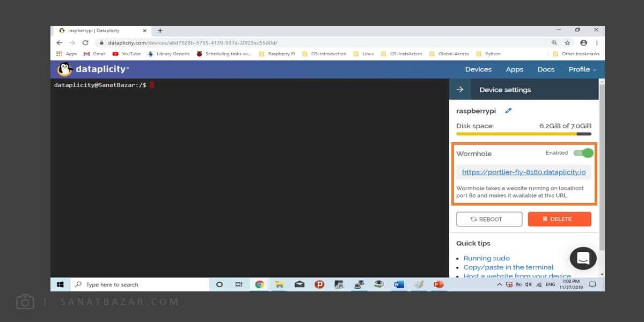Open Cortana from the taskbar circle
Viewport: 644px width, 322px height.
pyautogui.click(x=219, y=284)
